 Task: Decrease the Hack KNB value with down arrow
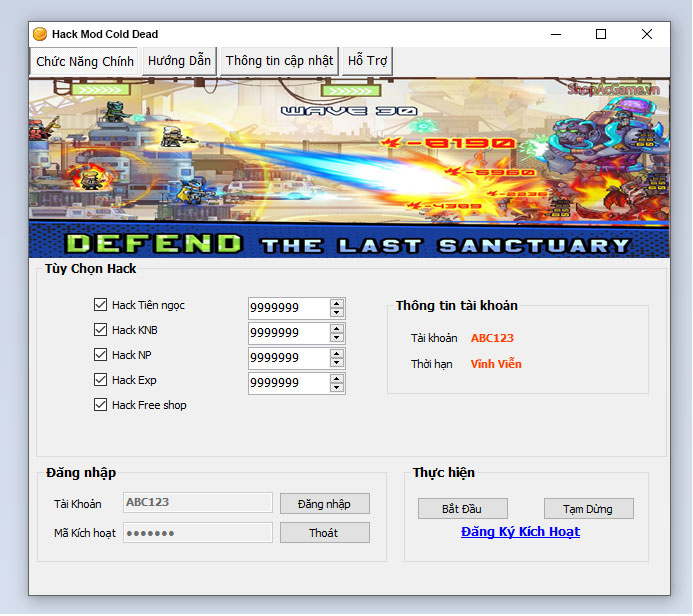(337, 338)
